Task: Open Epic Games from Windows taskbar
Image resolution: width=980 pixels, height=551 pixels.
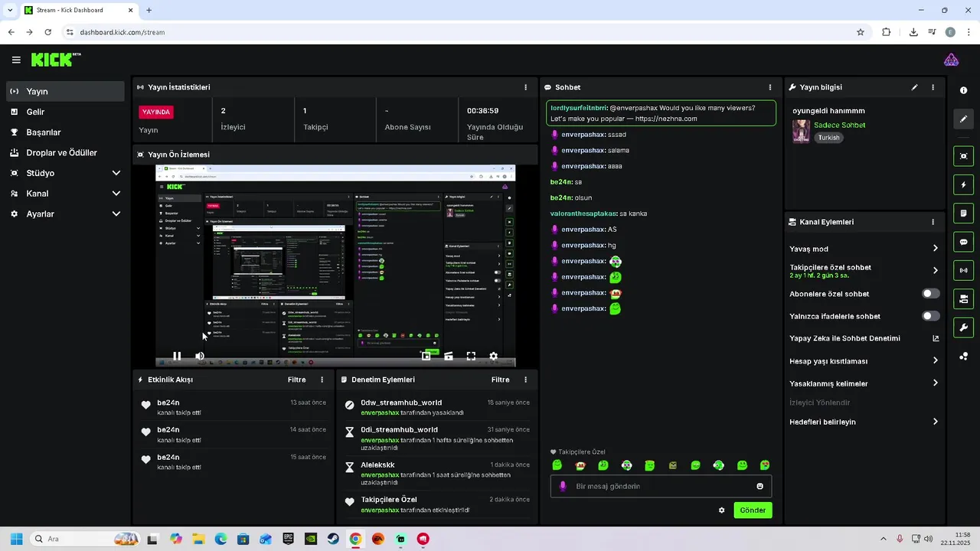Action: click(x=289, y=539)
